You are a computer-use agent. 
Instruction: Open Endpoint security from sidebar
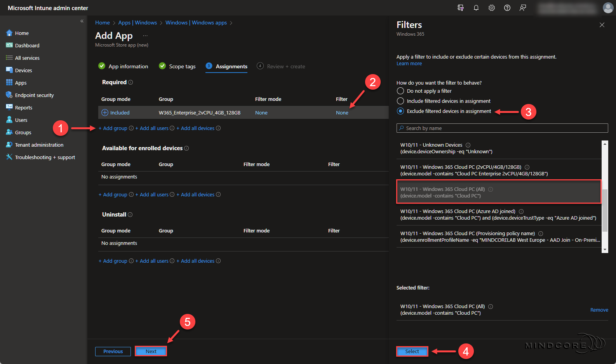[34, 95]
